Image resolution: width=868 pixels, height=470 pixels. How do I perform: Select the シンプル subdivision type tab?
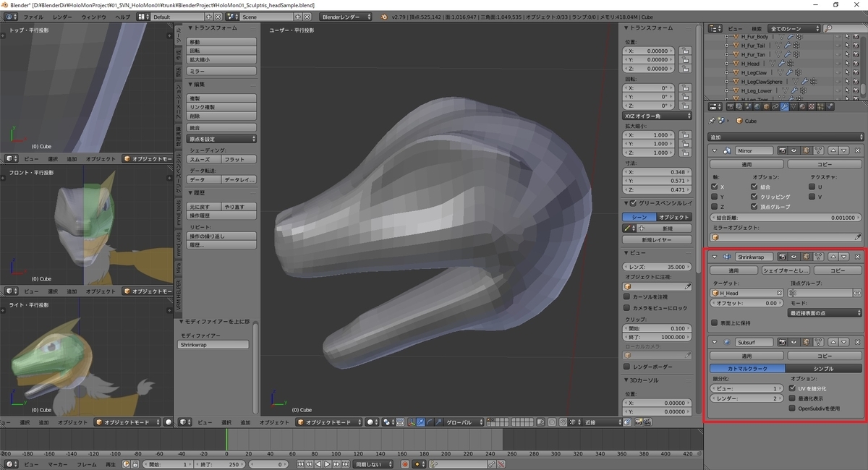pyautogui.click(x=824, y=368)
